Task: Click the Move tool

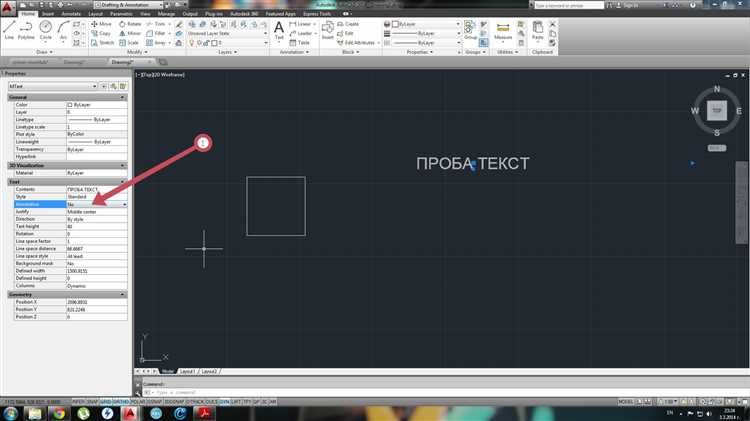Action: pyautogui.click(x=101, y=24)
